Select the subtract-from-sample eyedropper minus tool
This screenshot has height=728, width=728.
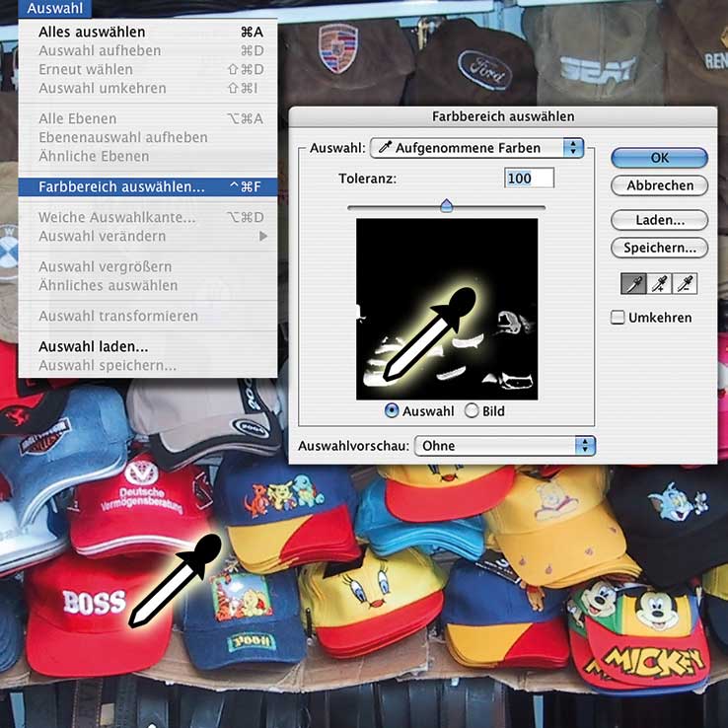(685, 284)
